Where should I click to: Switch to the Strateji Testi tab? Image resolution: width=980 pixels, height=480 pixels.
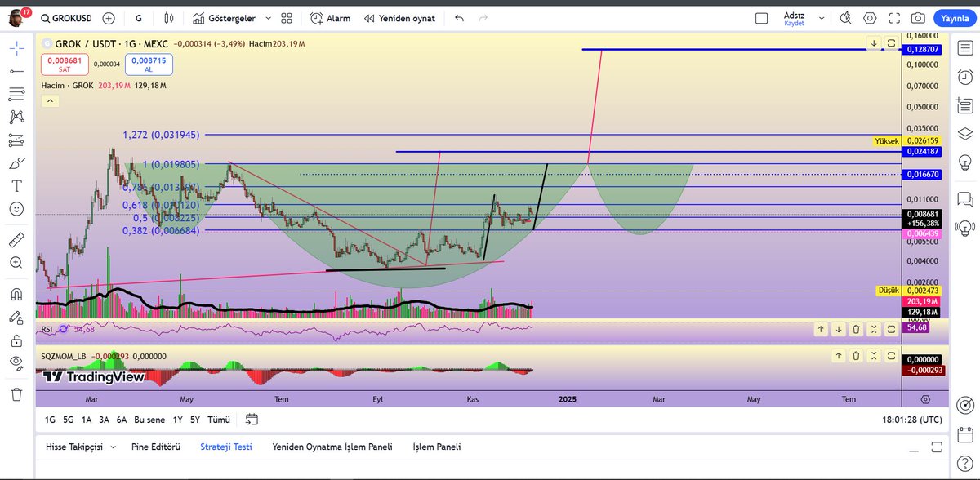[226, 447]
